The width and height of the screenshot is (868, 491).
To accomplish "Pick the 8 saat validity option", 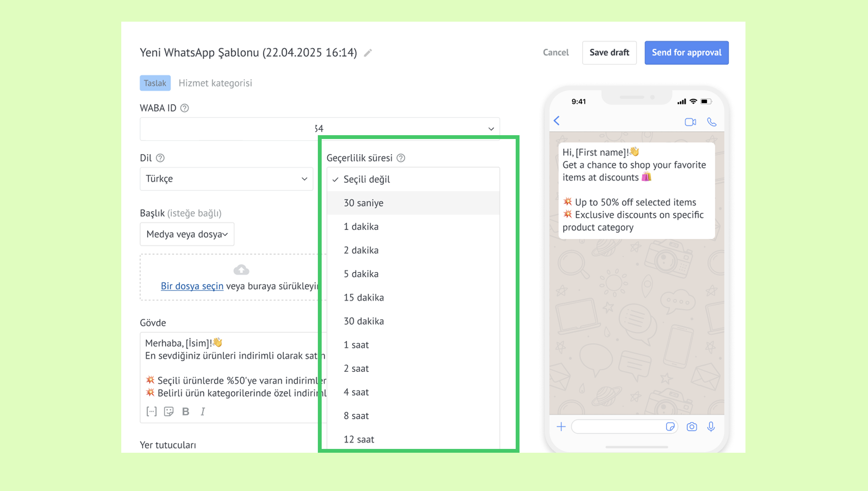I will 356,416.
